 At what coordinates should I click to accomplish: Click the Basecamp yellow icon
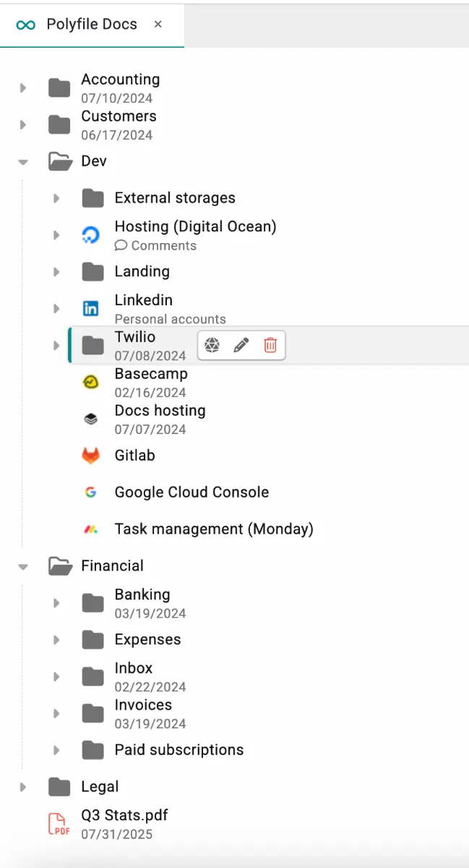pyautogui.click(x=90, y=382)
